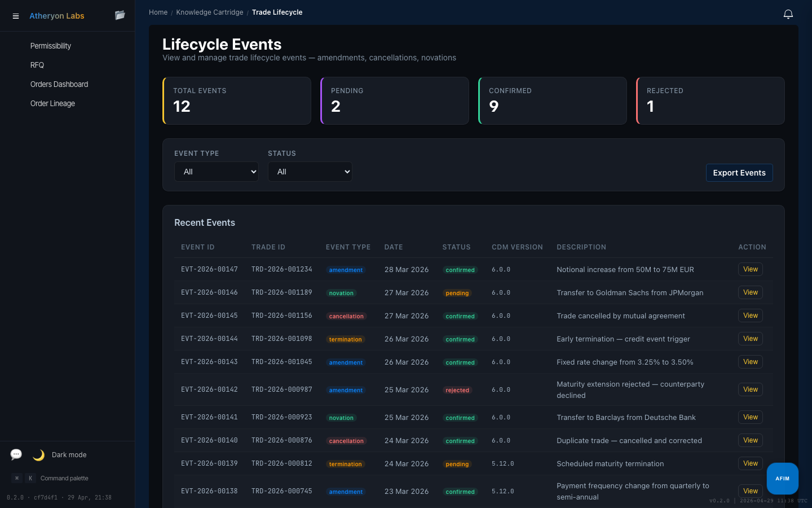Click the Date column header

[394, 247]
